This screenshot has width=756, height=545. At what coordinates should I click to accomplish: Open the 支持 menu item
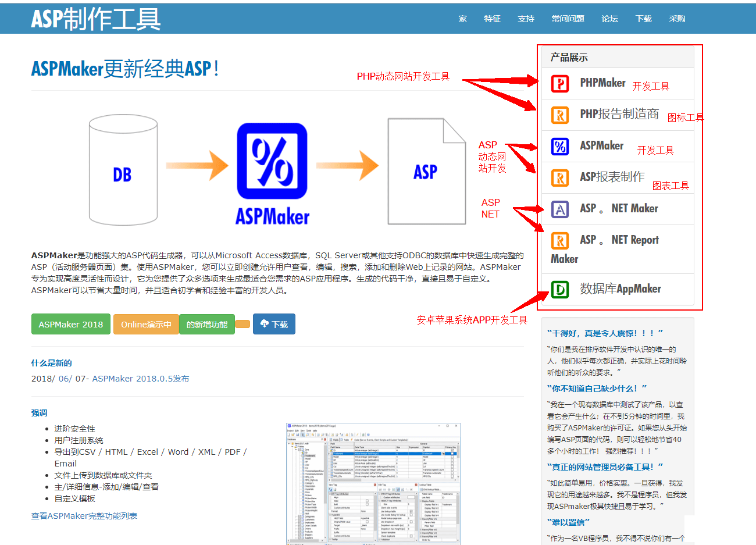click(x=526, y=19)
